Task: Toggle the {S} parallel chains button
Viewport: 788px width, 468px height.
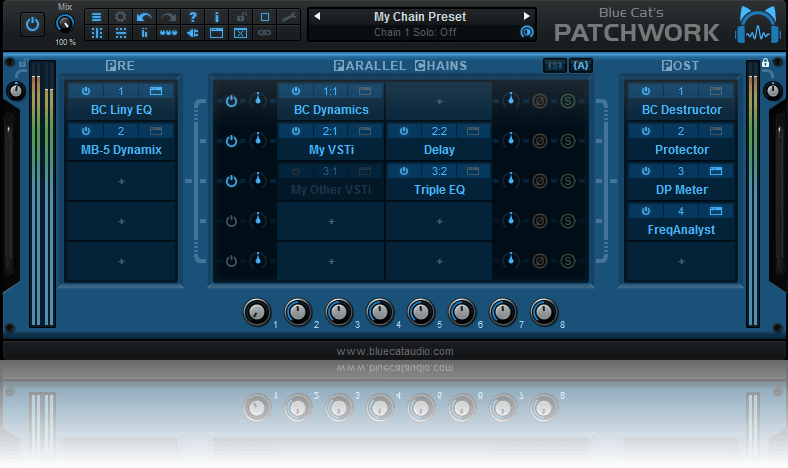Action: [555, 65]
